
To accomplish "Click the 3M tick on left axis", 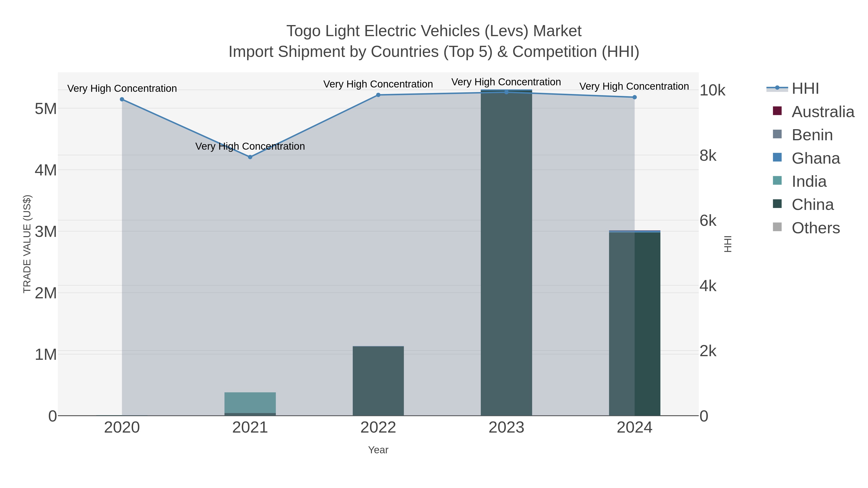I will pyautogui.click(x=46, y=232).
